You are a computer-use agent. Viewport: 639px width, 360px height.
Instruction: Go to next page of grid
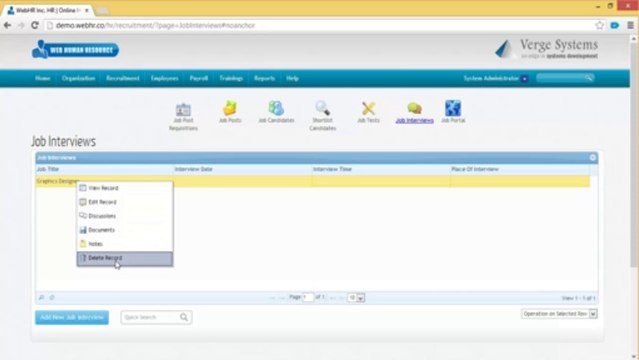[x=333, y=298]
